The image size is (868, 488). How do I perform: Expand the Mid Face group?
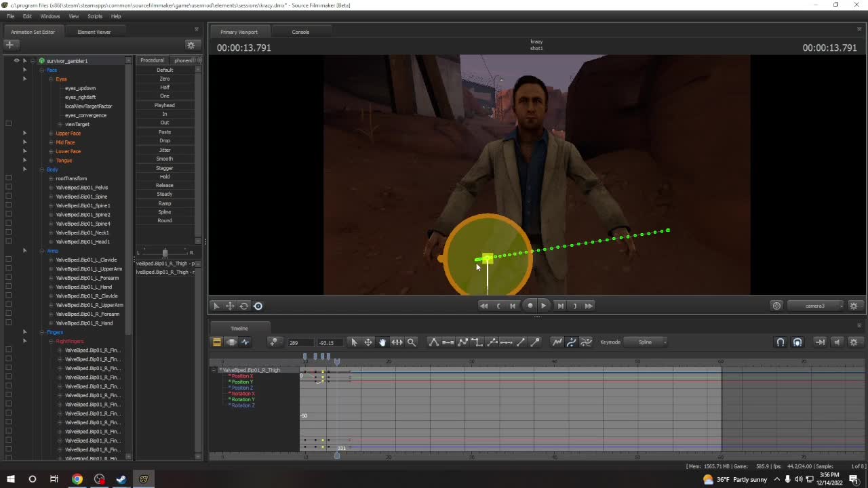click(x=51, y=142)
